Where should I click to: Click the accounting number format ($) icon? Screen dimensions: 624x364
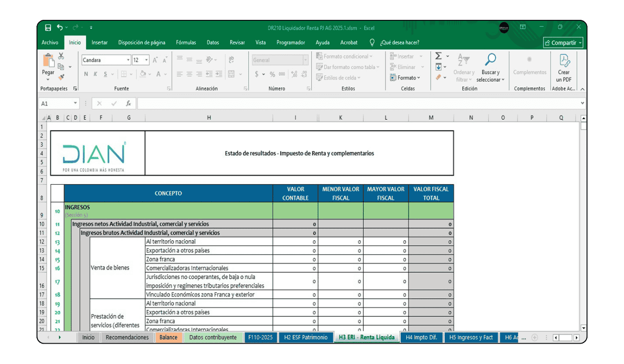[x=257, y=73]
